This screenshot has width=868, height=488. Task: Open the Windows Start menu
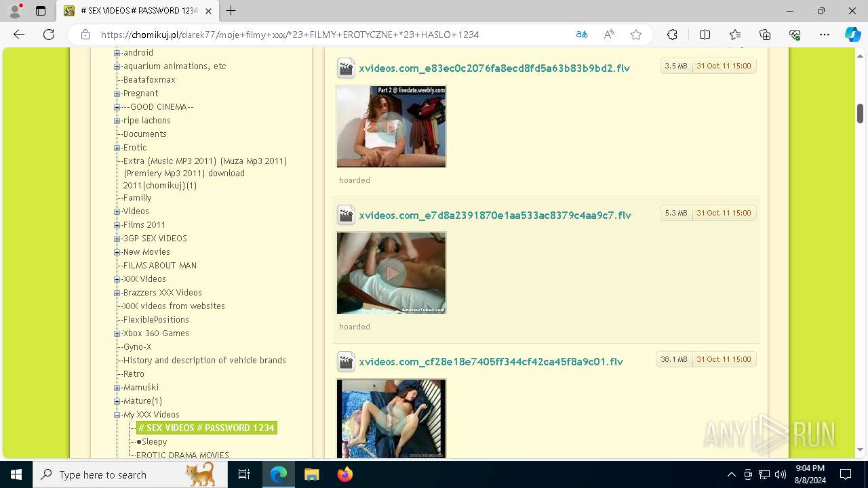(16, 474)
